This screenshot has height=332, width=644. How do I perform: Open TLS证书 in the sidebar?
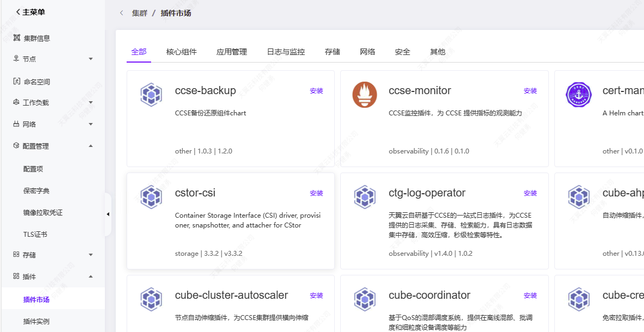coord(35,235)
